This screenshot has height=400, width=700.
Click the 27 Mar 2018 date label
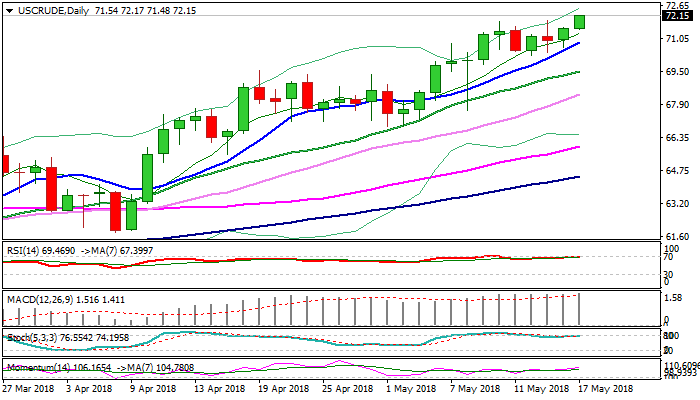click(x=29, y=387)
